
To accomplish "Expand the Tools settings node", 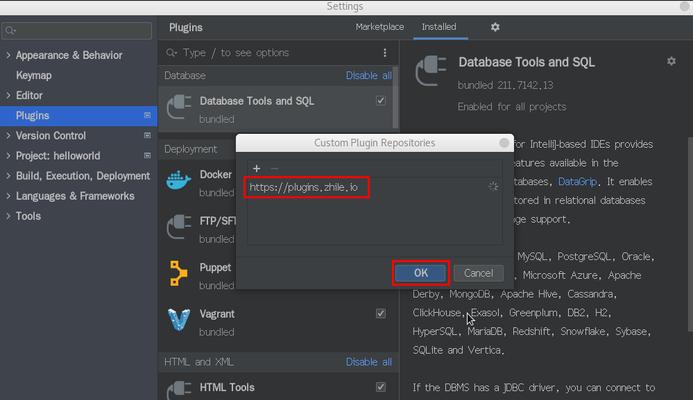I will click(x=8, y=216).
